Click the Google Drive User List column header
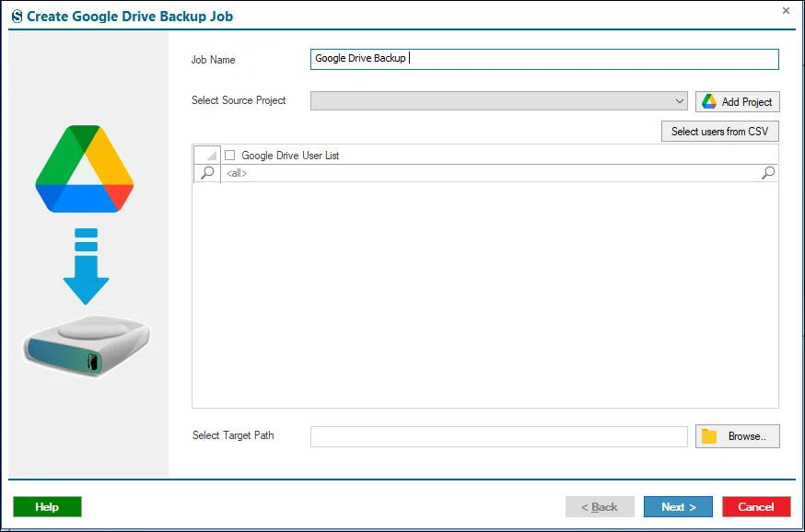Screen dimensions: 805x532 click(x=499, y=155)
